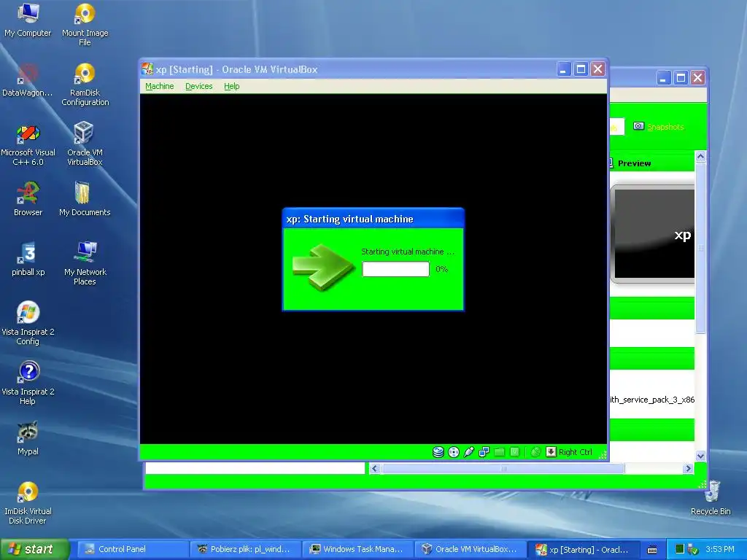This screenshot has width=747, height=560.
Task: Open My Computer desktop icon
Action: click(28, 20)
